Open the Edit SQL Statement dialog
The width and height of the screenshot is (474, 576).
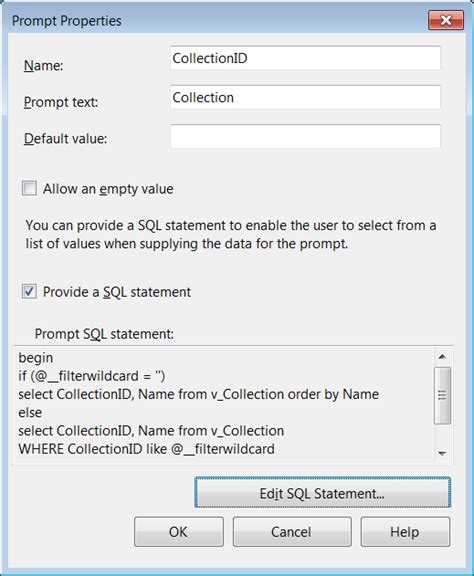tap(322, 493)
